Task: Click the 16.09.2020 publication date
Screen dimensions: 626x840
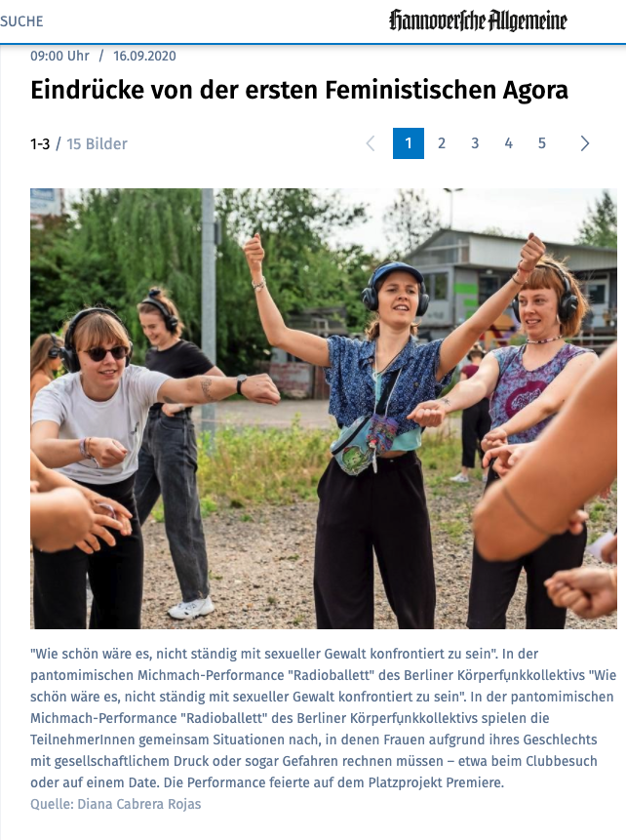Action: pyautogui.click(x=144, y=56)
